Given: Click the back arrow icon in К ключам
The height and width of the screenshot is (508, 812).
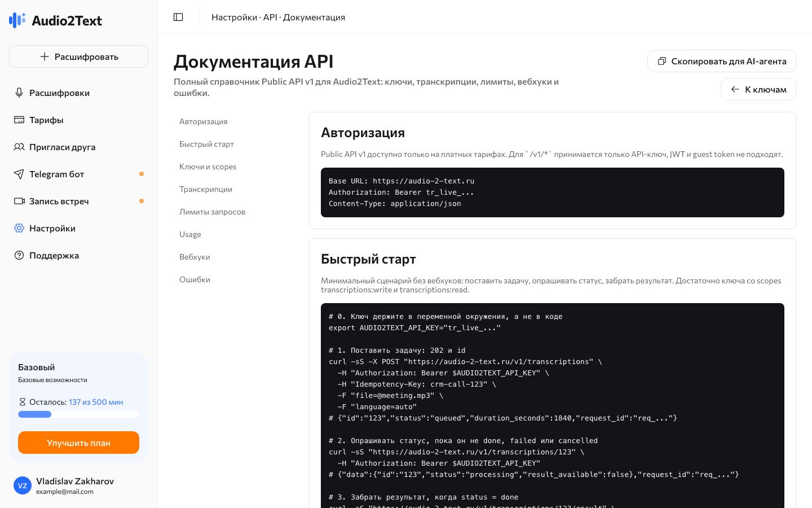Looking at the screenshot, I should [x=735, y=89].
